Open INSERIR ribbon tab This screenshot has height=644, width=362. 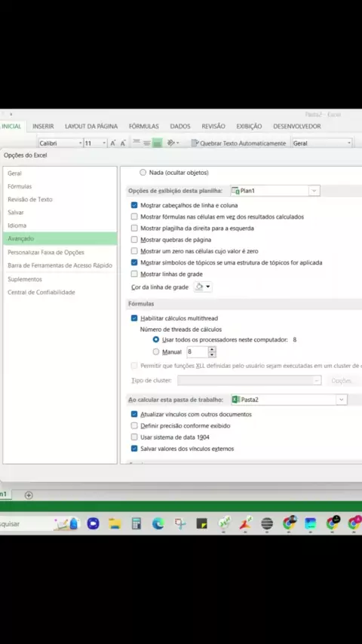pyautogui.click(x=43, y=127)
